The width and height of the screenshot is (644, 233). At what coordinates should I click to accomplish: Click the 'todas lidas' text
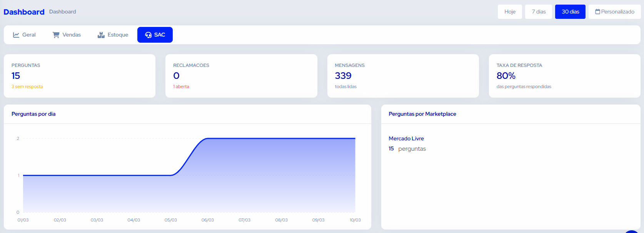coord(346,87)
